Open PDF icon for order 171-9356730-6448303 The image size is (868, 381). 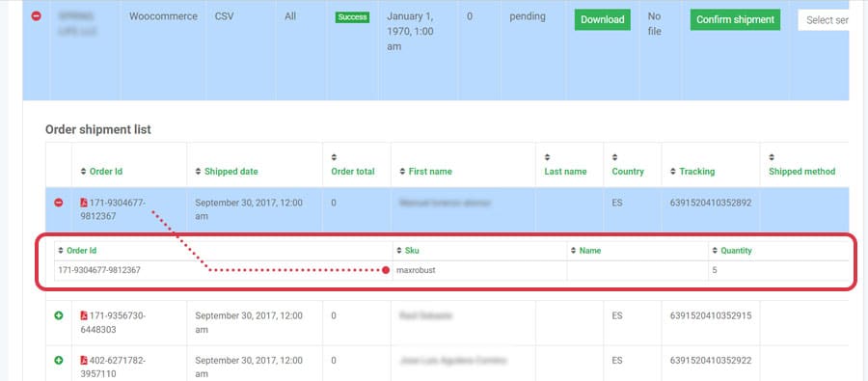point(84,315)
